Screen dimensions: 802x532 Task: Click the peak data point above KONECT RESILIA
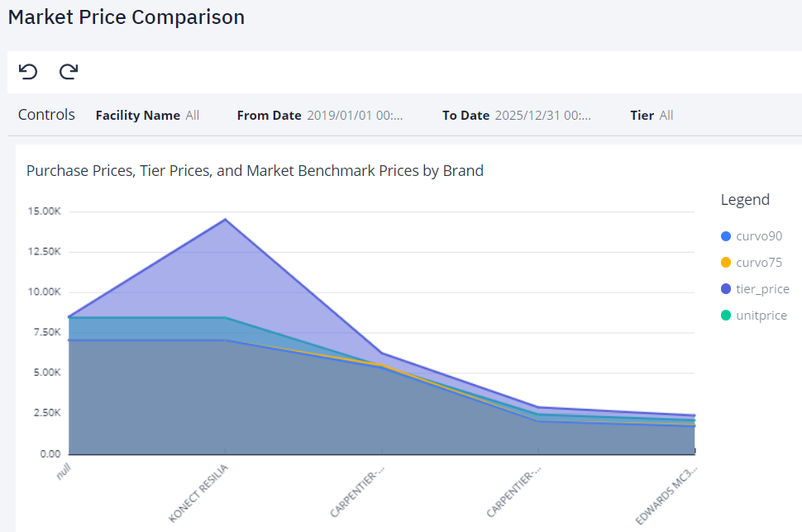[223, 219]
